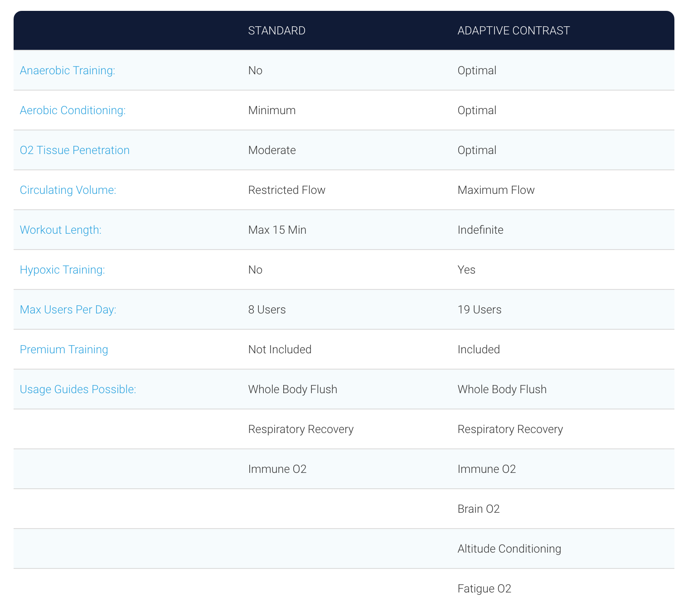Click the Brain O2 entry

point(479,509)
